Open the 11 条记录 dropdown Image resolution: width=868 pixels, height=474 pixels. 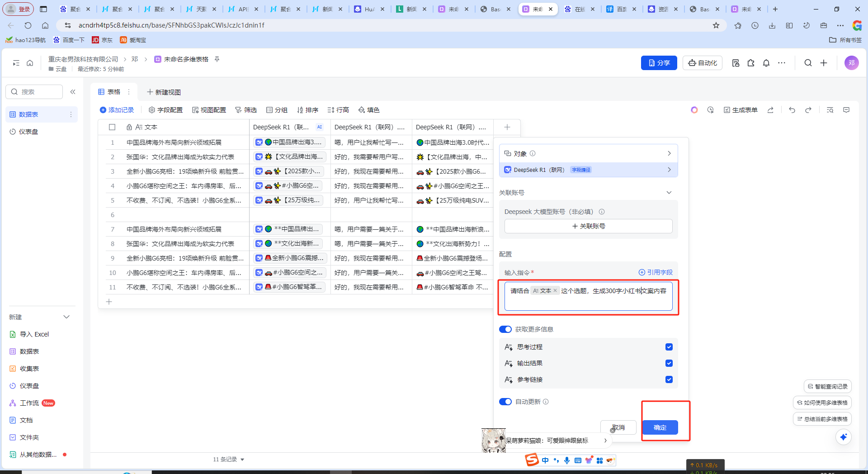click(229, 460)
